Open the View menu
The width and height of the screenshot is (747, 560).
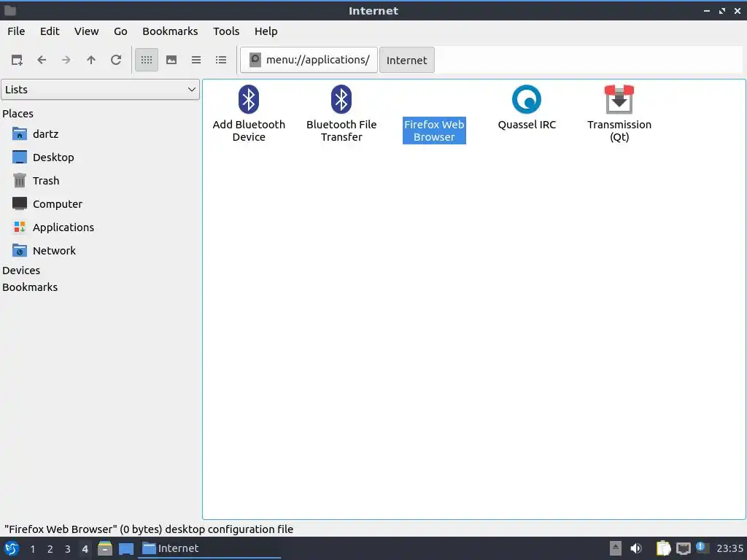point(86,31)
